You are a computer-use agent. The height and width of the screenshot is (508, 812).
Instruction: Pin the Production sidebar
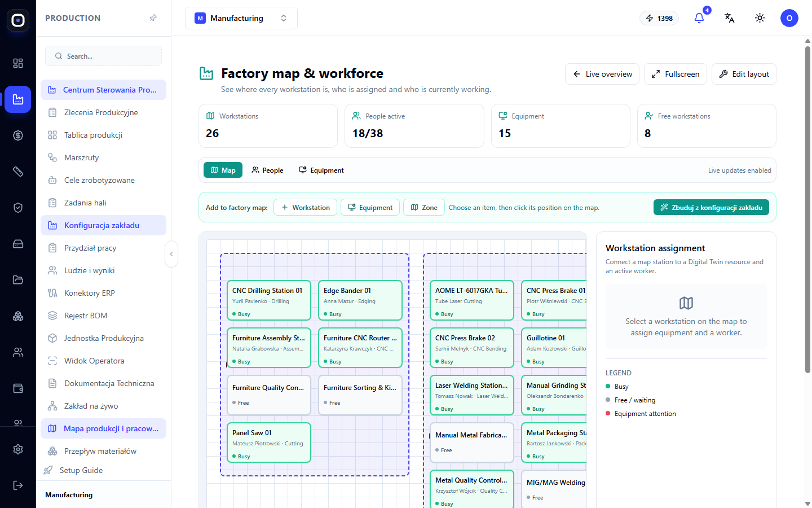(153, 18)
